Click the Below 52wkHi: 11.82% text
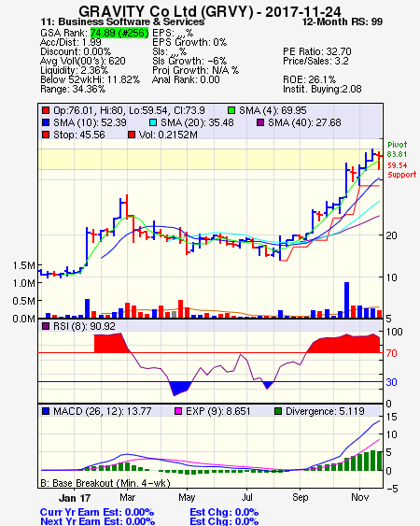This screenshot has width=420, height=526. (x=90, y=79)
